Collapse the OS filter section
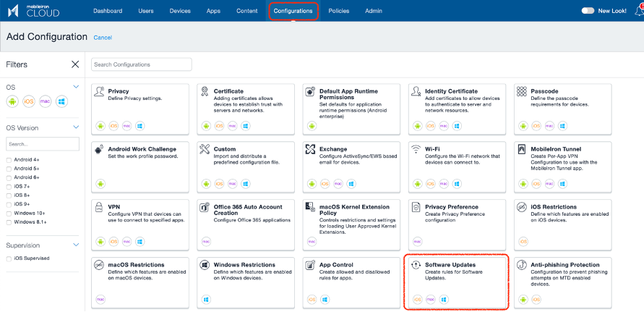 pos(76,87)
